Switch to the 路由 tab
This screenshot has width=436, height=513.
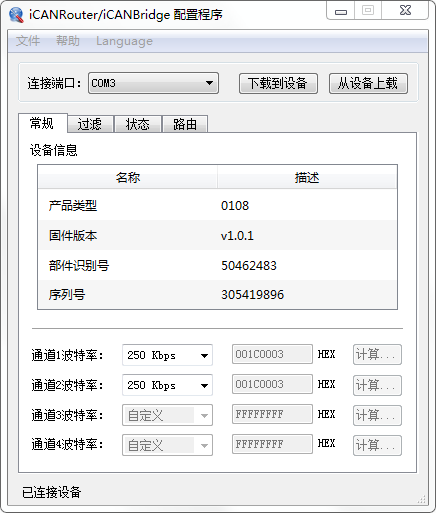(x=185, y=124)
